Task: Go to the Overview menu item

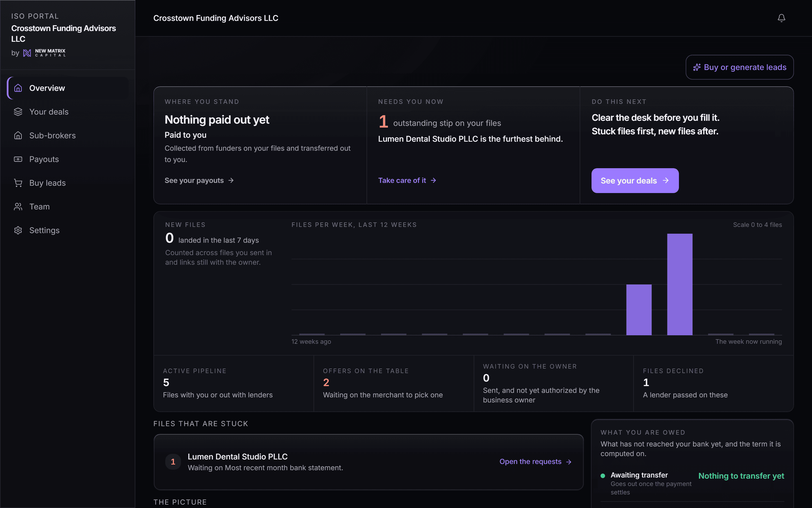Action: [68, 88]
